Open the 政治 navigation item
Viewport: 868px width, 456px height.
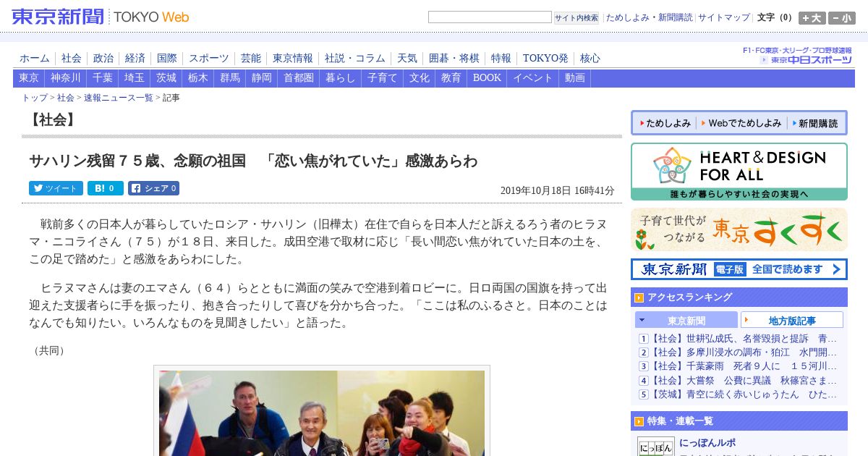pyautogui.click(x=103, y=59)
